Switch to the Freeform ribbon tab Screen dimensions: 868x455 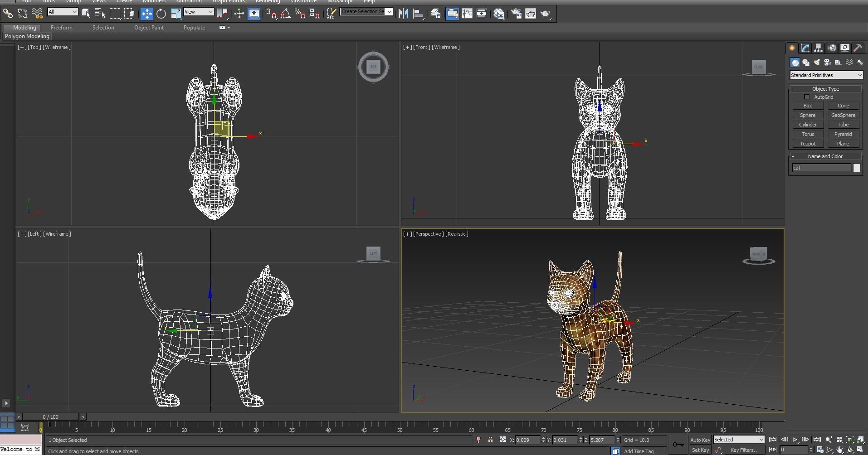62,28
